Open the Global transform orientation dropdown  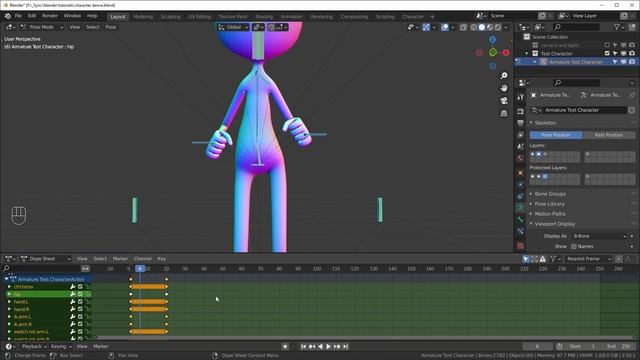[233, 27]
